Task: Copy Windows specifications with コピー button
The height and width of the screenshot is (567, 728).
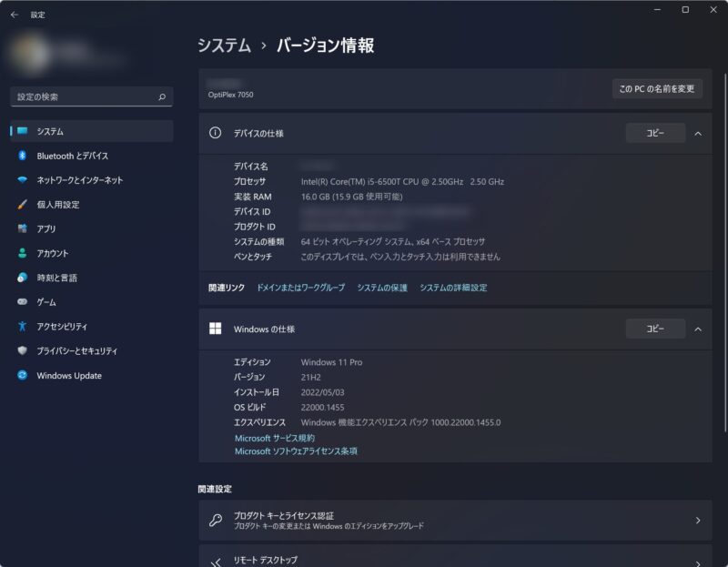Action: pos(655,329)
